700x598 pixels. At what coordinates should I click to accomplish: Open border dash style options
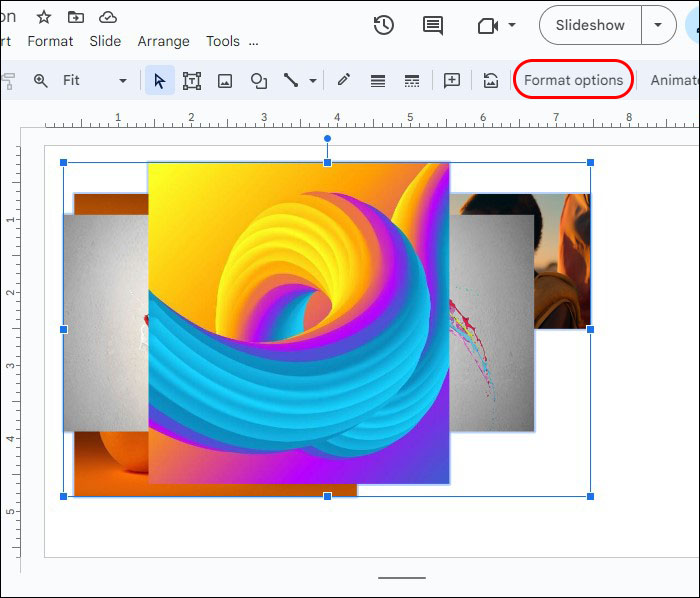411,80
